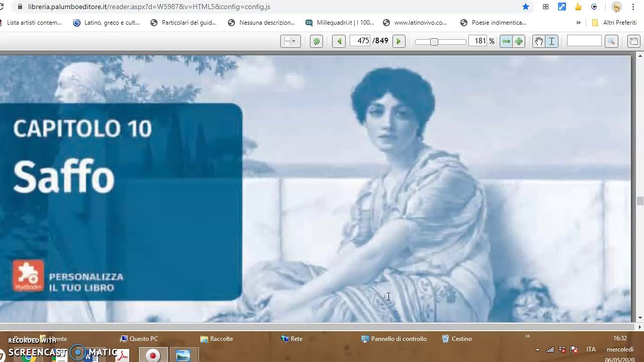Click the vertical scrollbar thumb
This screenshot has height=362, width=644.
tap(640, 201)
